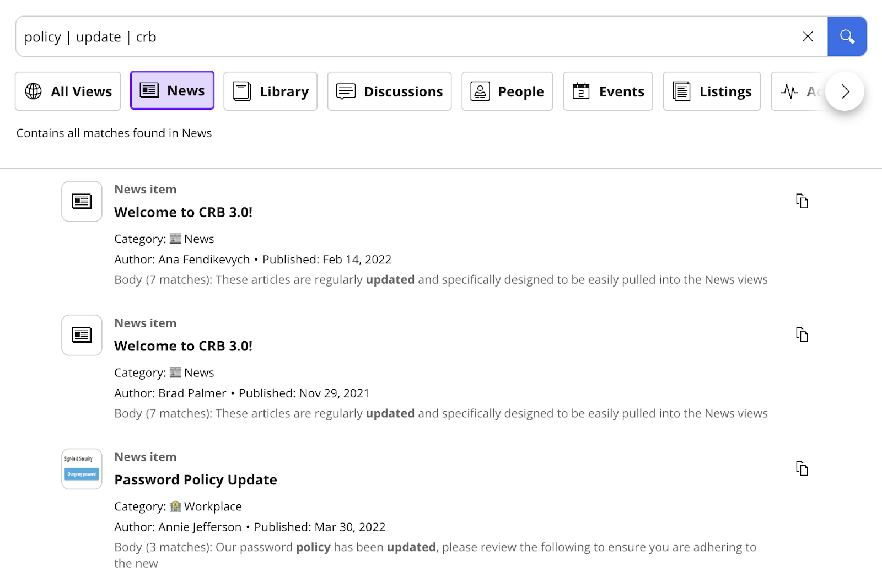Open the Discussions tab
The width and height of the screenshot is (882, 588).
coord(389,91)
